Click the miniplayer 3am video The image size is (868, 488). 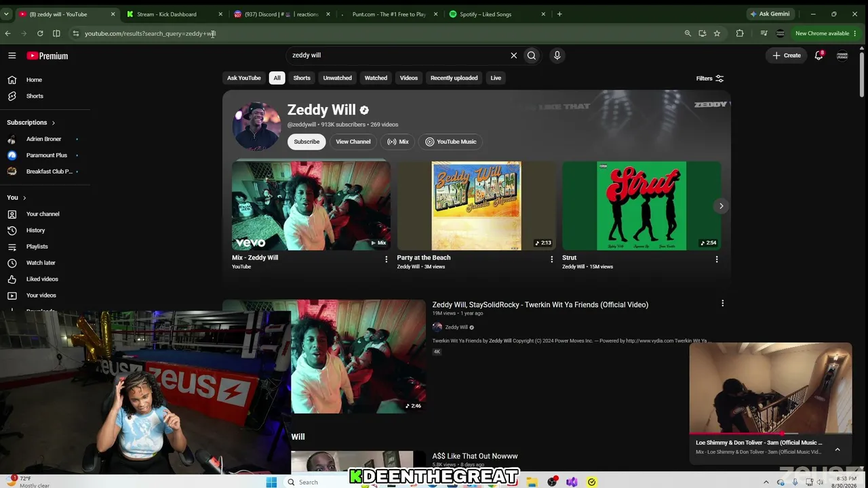770,388
